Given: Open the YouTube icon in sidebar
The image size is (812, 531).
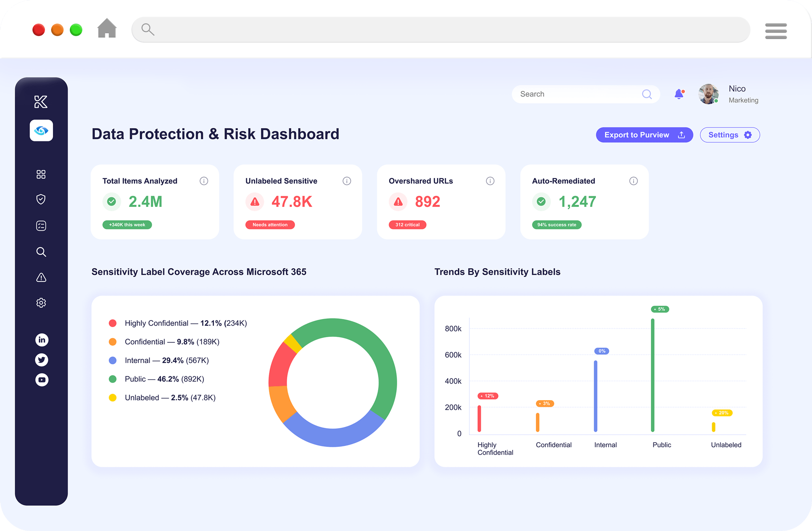Looking at the screenshot, I should point(41,380).
